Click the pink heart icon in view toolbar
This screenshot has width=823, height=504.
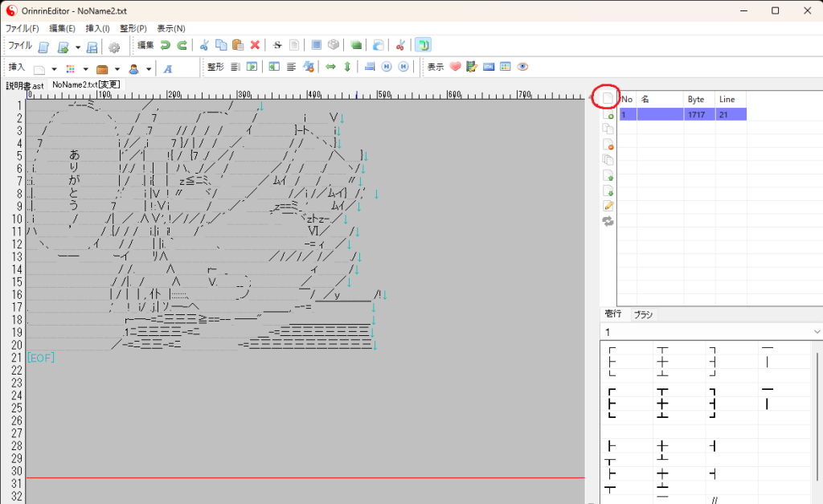pos(455,68)
